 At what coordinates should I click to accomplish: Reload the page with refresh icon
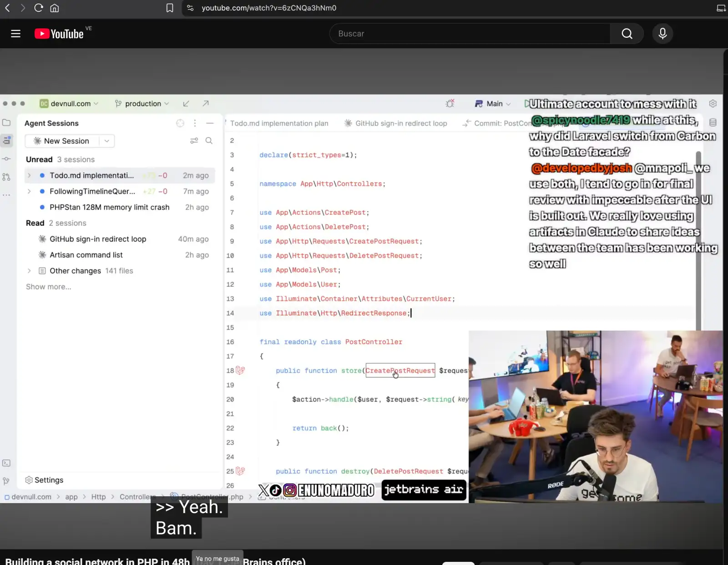pos(39,8)
